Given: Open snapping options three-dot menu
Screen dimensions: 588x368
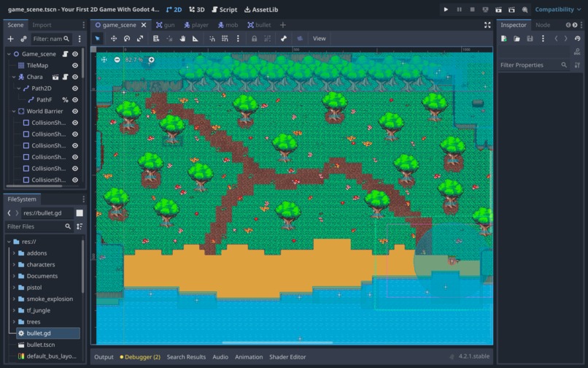Looking at the screenshot, I should pos(238,38).
